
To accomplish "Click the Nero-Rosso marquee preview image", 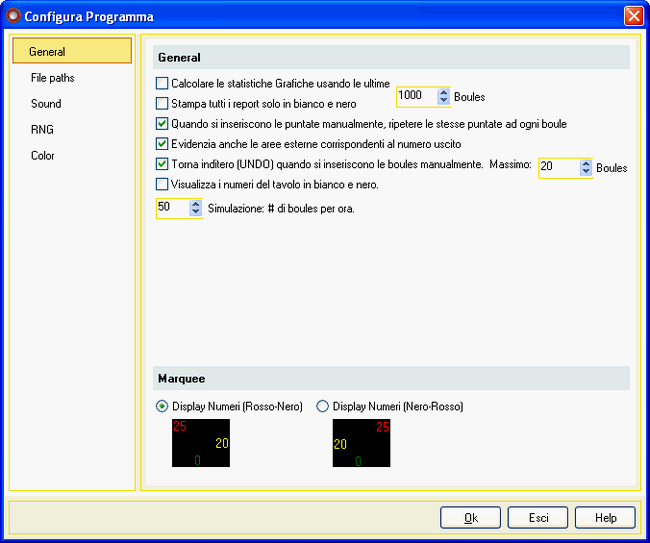I will [361, 443].
